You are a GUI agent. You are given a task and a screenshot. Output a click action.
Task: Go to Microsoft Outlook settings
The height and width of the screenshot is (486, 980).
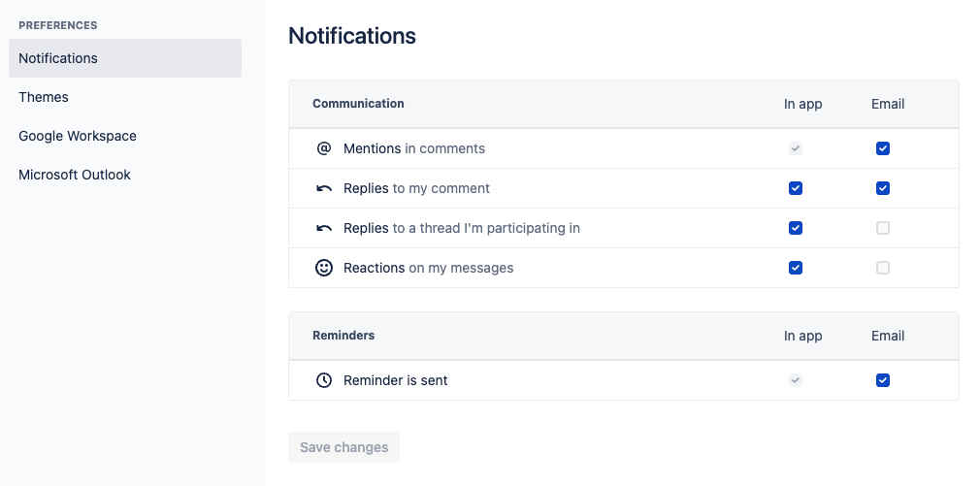[75, 175]
